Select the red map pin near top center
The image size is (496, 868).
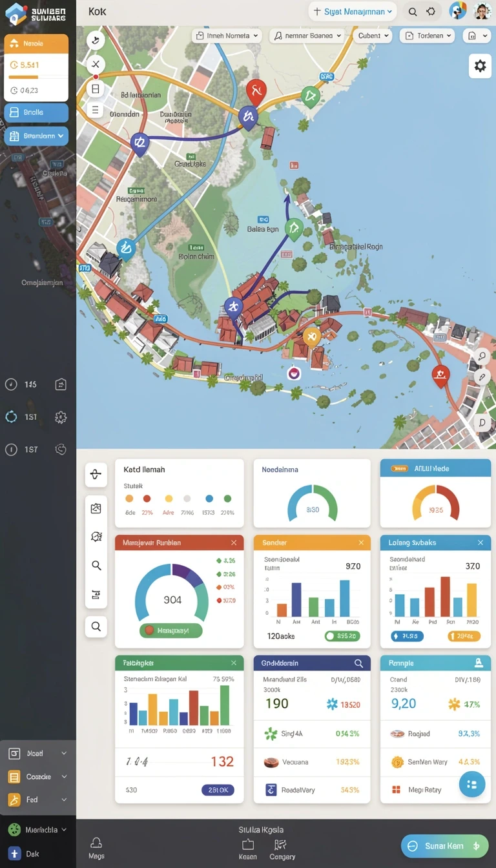256,92
